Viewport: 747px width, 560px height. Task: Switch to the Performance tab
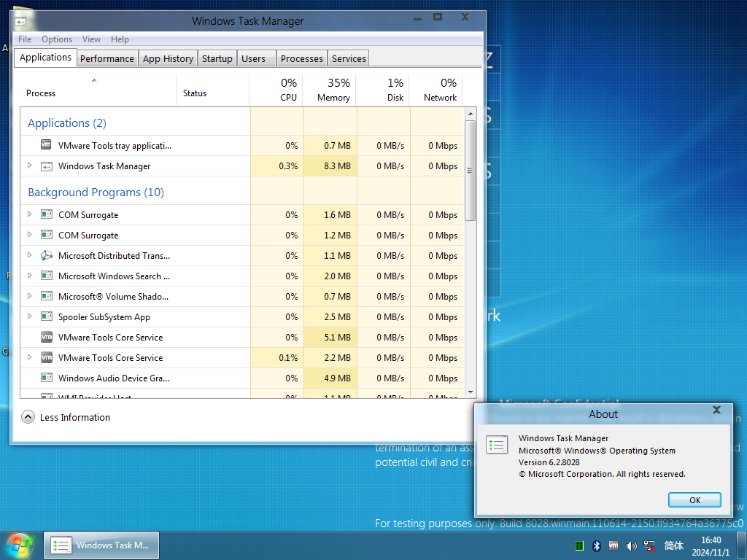[x=107, y=58]
